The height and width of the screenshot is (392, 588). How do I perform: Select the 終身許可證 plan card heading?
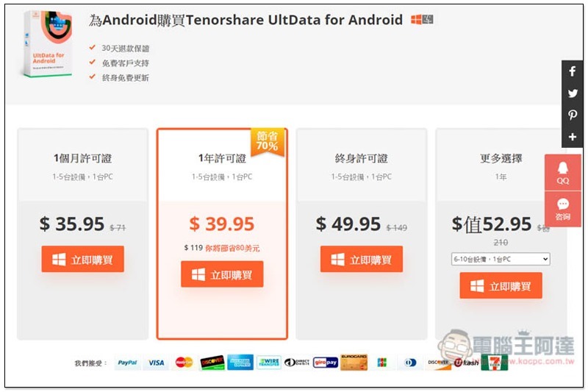tap(362, 158)
